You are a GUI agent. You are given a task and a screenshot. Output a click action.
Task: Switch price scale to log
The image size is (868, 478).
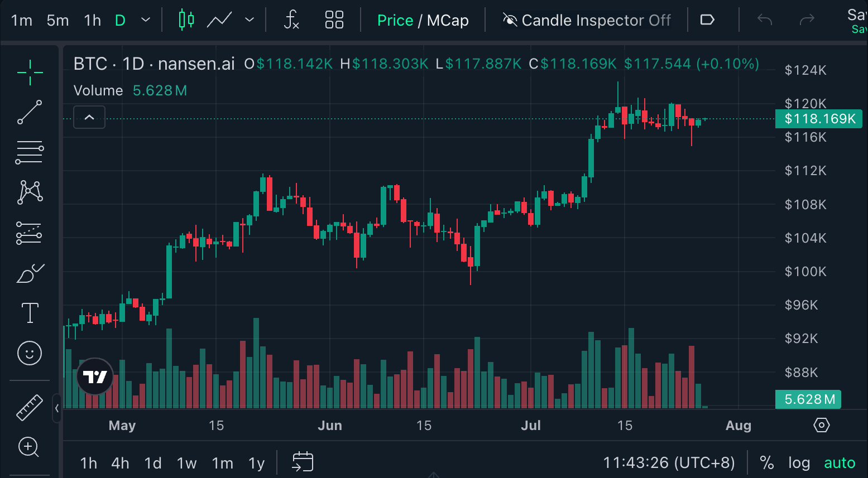point(799,462)
